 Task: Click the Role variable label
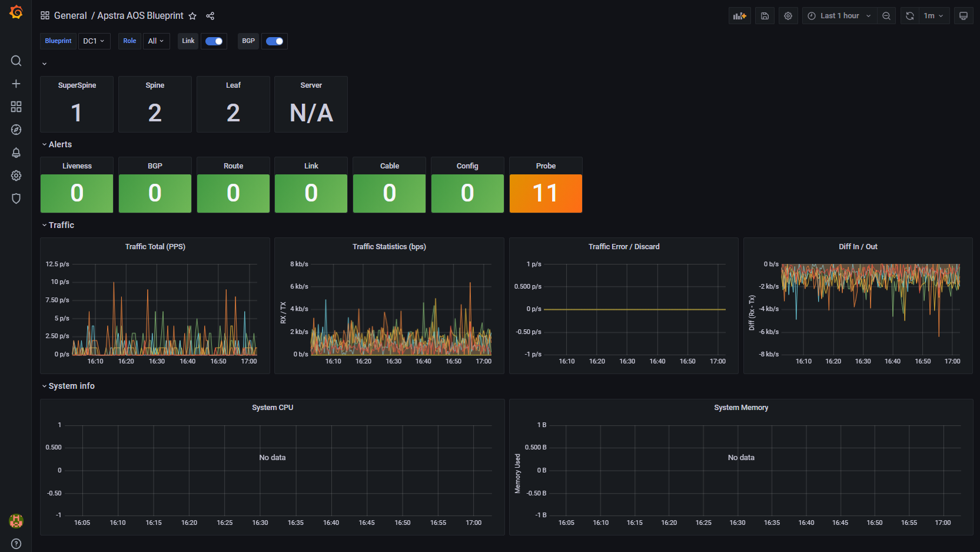pyautogui.click(x=129, y=41)
